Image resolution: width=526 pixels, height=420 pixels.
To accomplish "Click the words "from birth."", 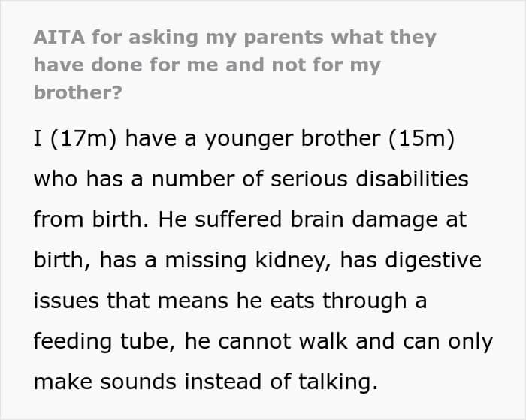I will 91,219.
